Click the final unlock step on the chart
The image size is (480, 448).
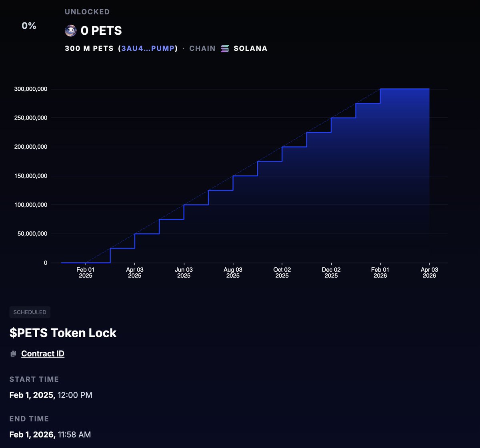tap(404, 89)
